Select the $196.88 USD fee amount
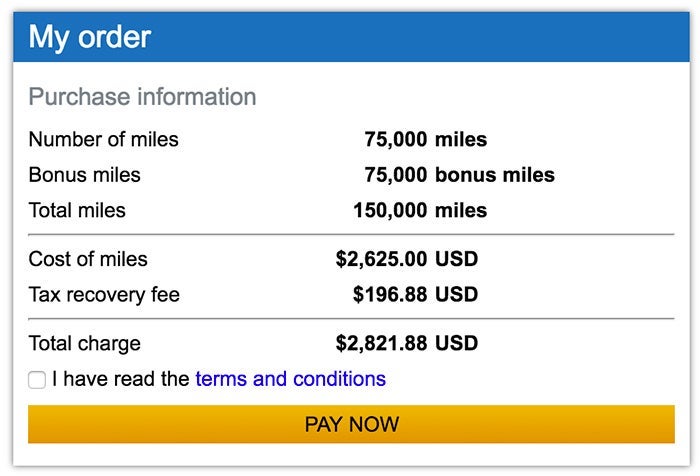 416,295
